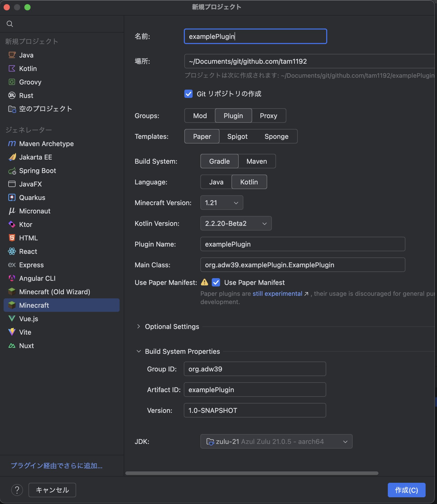437x504 pixels.
Task: Open the JDK zulu-21 dropdown
Action: pos(276,441)
